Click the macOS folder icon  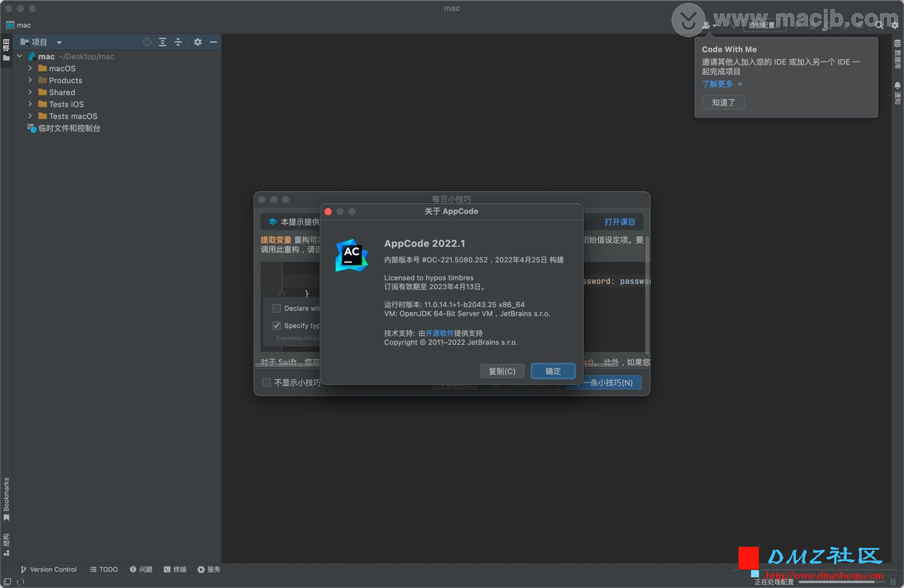click(x=42, y=68)
